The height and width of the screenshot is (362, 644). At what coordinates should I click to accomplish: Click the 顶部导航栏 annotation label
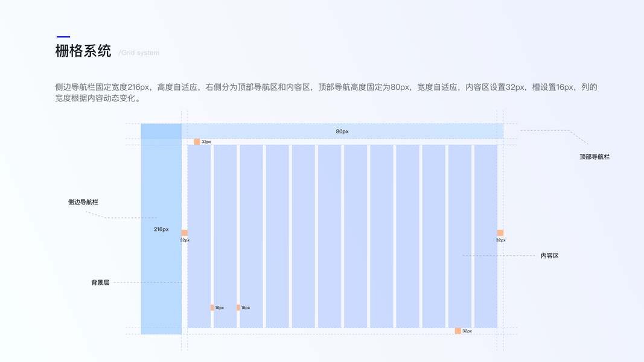click(595, 157)
